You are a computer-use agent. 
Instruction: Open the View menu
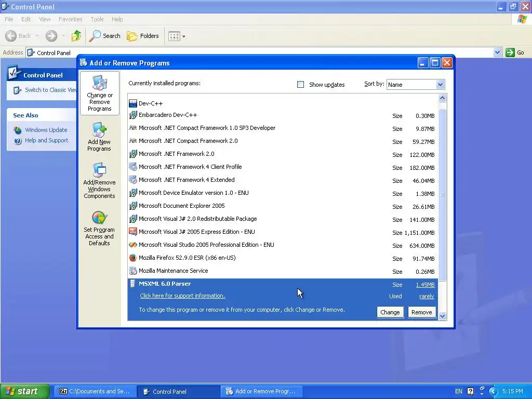pyautogui.click(x=45, y=19)
